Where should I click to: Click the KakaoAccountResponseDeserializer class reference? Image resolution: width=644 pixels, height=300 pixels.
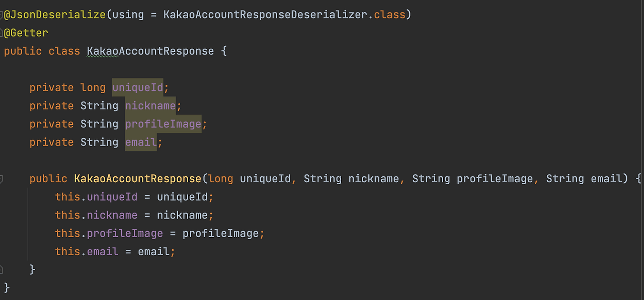(266, 15)
